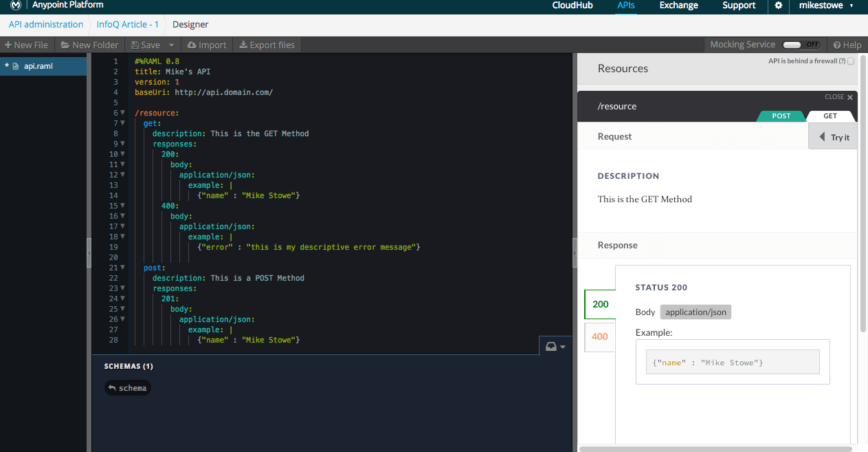Image resolution: width=868 pixels, height=452 pixels.
Task: Click the Import button
Action: (x=206, y=45)
